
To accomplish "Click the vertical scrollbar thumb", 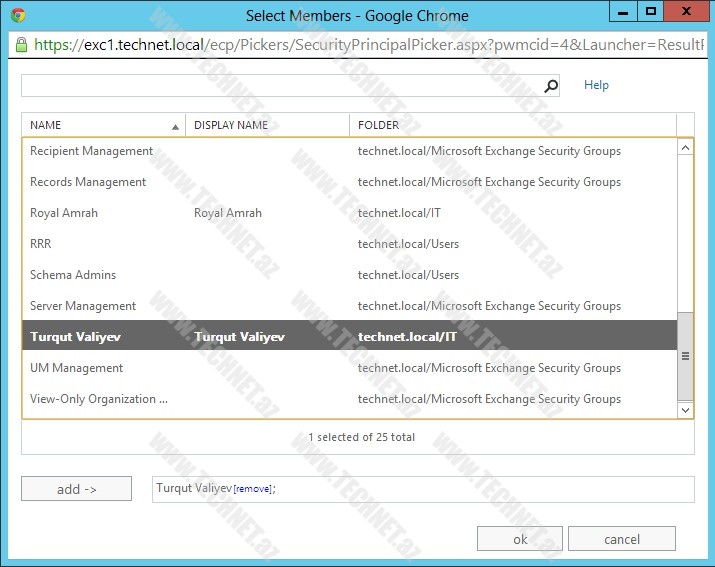I will click(685, 355).
